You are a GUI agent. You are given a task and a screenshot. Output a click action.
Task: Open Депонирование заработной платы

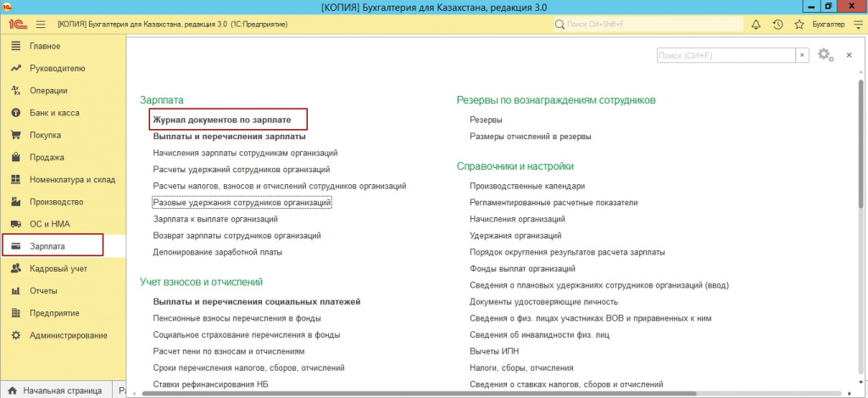(218, 252)
